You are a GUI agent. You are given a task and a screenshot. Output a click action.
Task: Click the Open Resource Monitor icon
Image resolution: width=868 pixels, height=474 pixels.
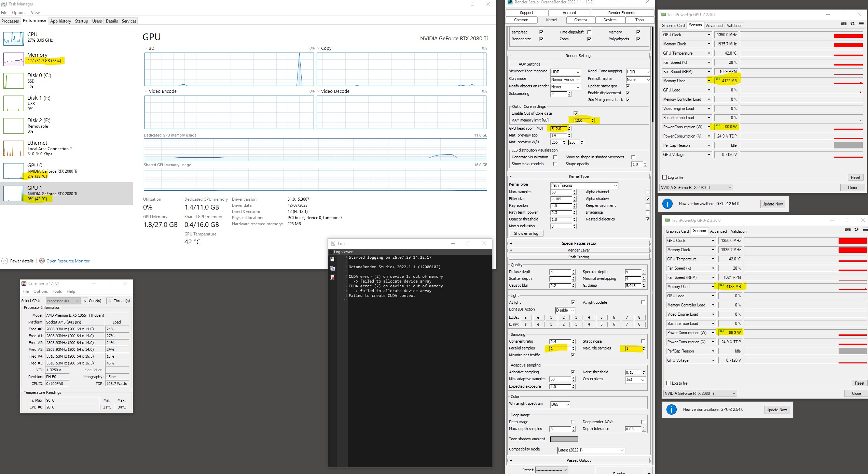coord(42,261)
